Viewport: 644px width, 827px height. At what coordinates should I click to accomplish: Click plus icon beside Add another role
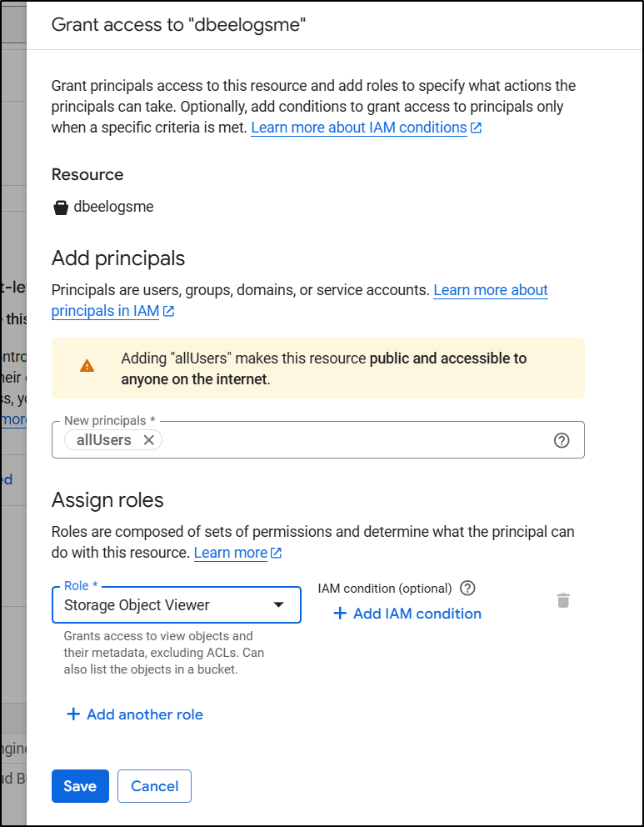tap(73, 714)
